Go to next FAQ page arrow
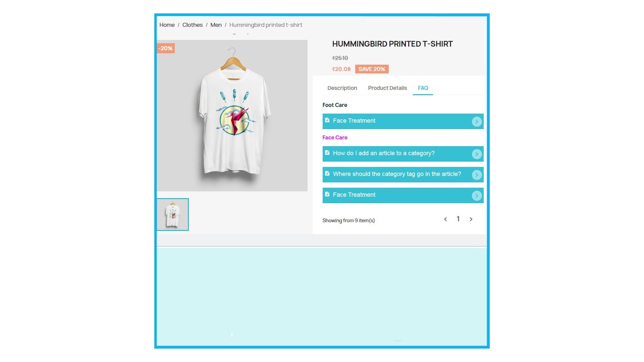644x362 pixels. click(x=471, y=219)
